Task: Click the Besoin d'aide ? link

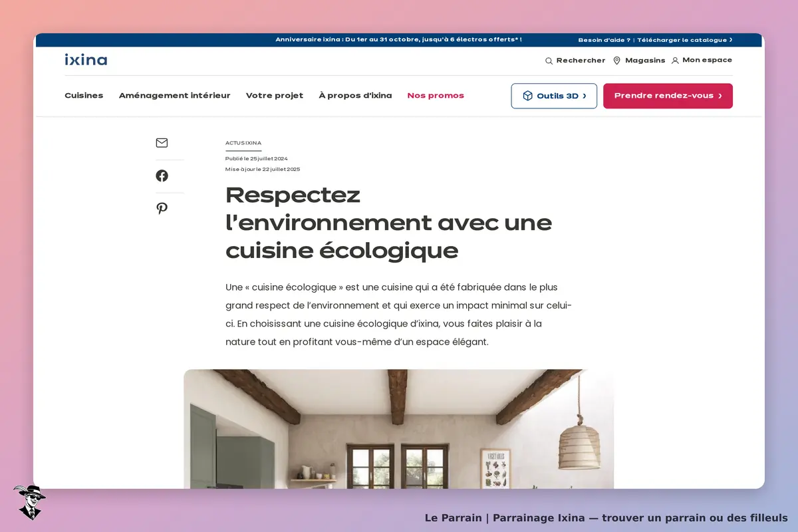Action: coord(604,40)
